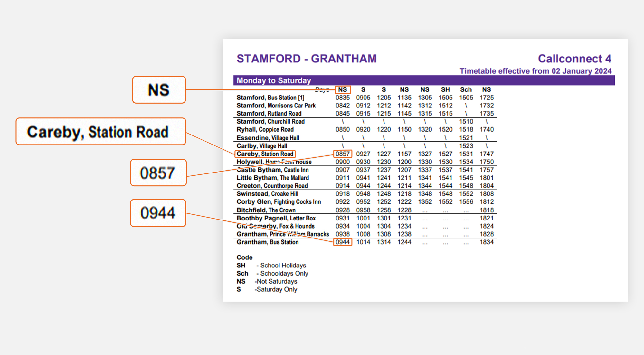Select the 0944 callout box
The width and height of the screenshot is (644, 355).
tap(158, 213)
